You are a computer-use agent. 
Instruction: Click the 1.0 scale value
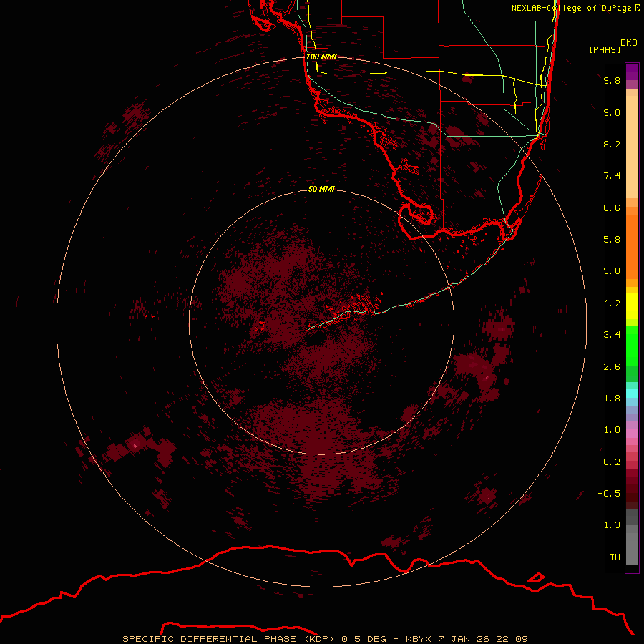pyautogui.click(x=612, y=430)
